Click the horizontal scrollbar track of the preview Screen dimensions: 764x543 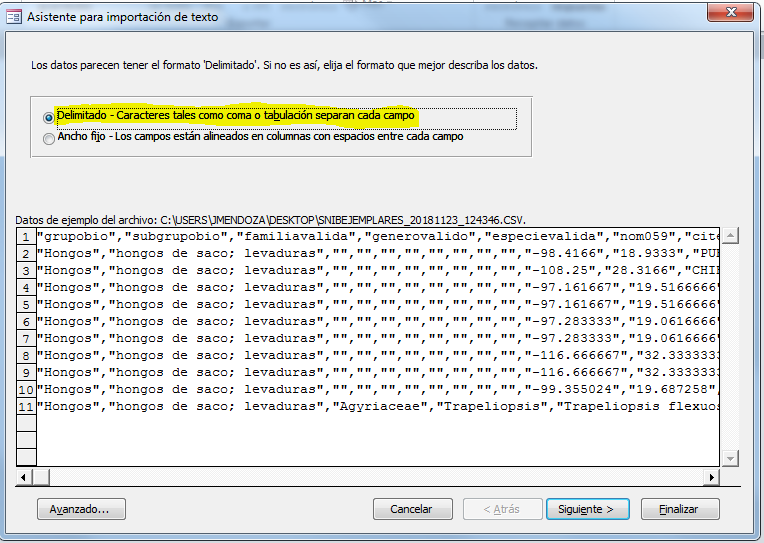(400, 477)
